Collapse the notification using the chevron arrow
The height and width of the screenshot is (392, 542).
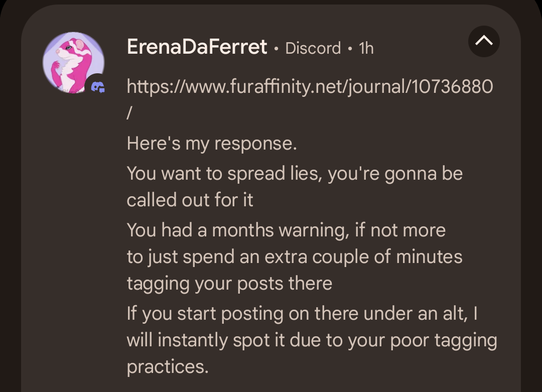tap(484, 42)
